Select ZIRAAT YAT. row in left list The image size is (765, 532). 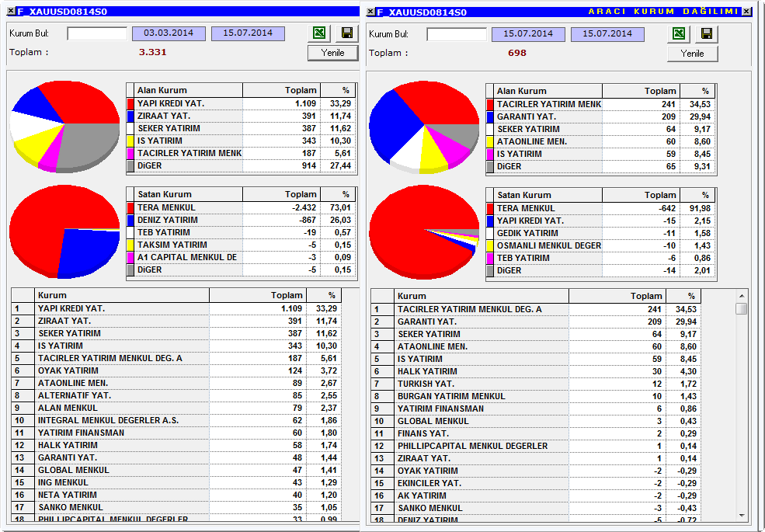pos(176,322)
